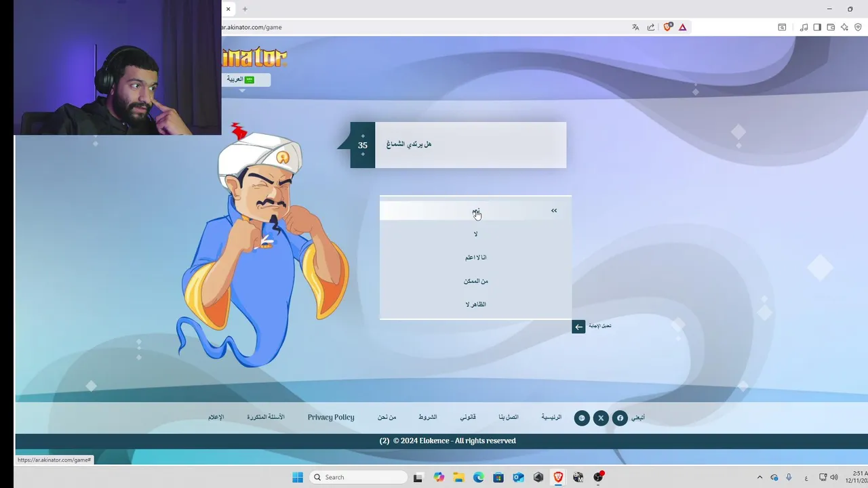Open a new browser tab
Screen dimensions: 868x488
tap(245, 9)
